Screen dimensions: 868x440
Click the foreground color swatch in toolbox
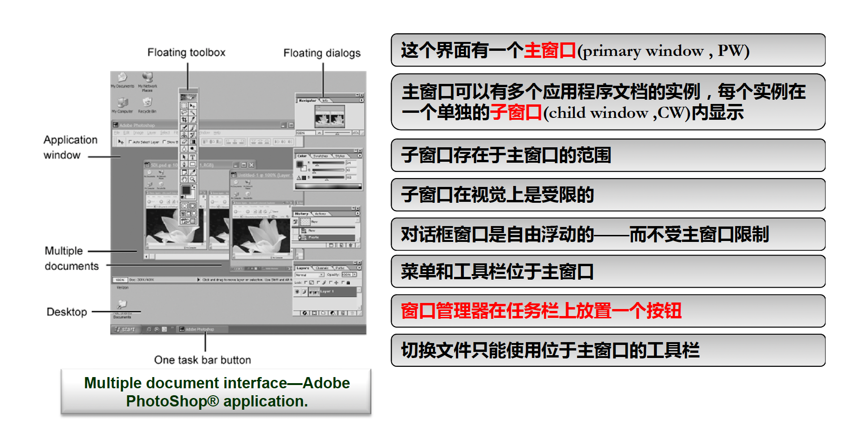pyautogui.click(x=186, y=190)
